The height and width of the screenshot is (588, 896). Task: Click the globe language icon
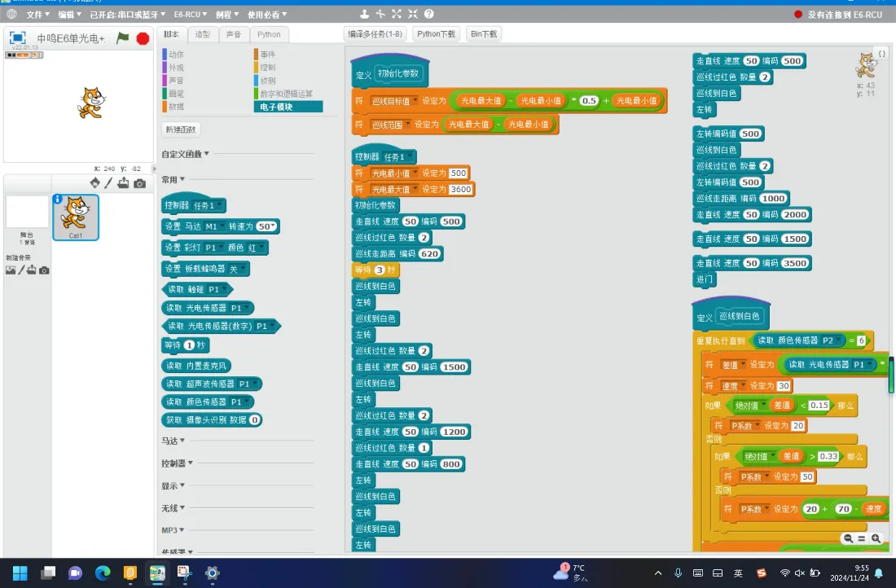[11, 14]
